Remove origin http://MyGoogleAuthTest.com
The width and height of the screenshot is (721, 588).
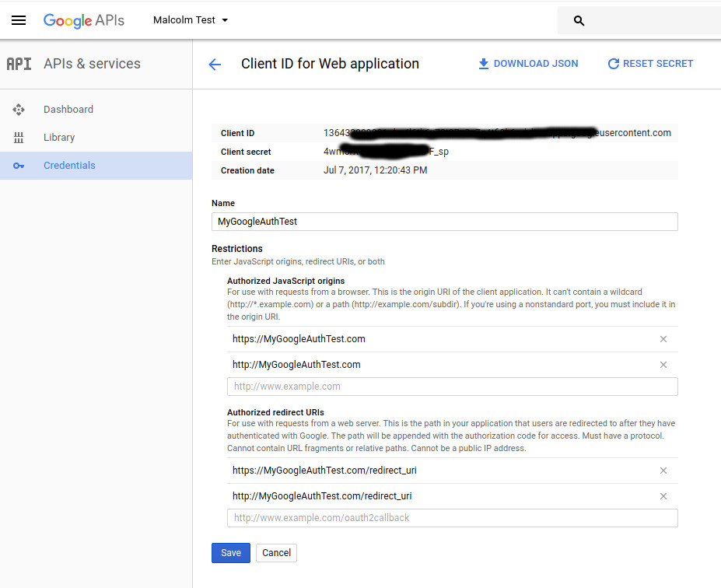(663, 365)
